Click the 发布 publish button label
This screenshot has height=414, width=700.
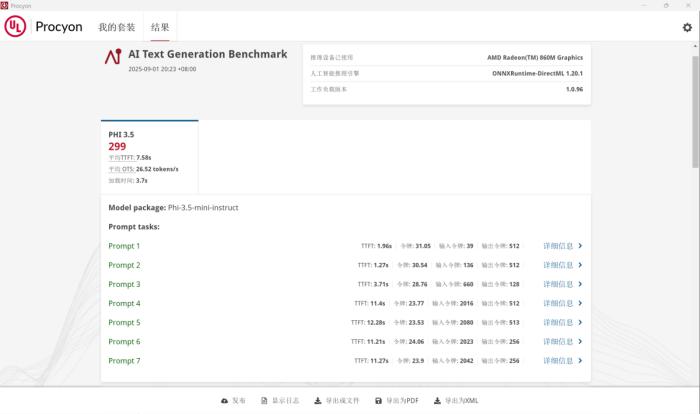coord(239,401)
